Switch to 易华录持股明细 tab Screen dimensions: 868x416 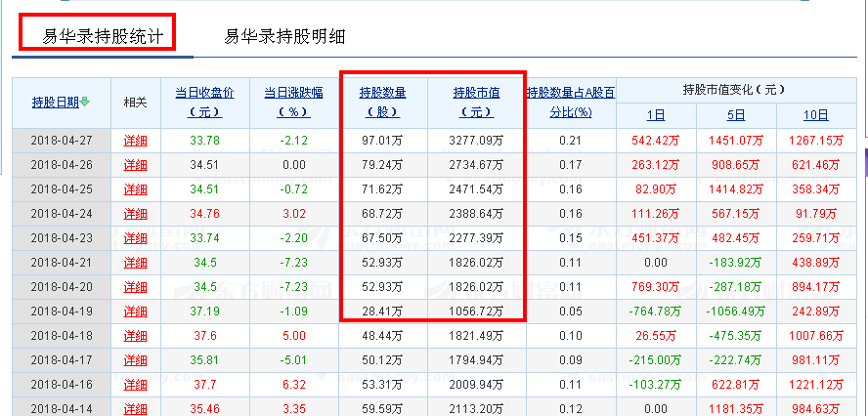click(284, 37)
